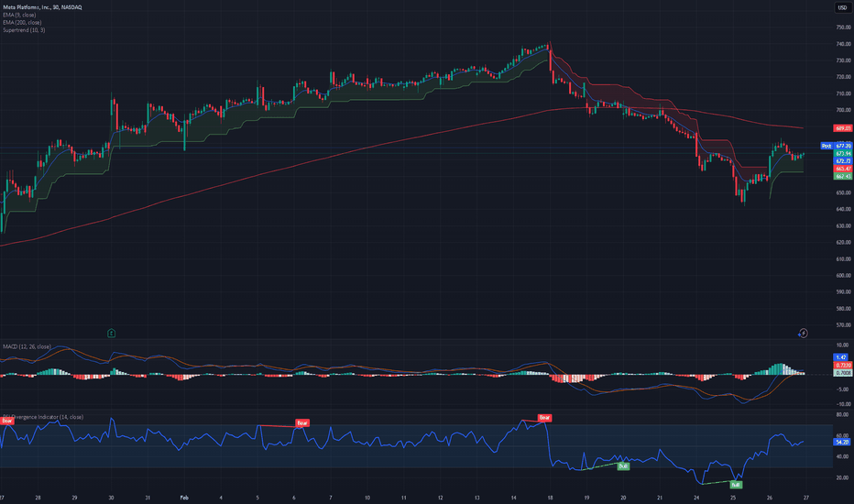Click the Bear label near February 6

tap(302, 422)
